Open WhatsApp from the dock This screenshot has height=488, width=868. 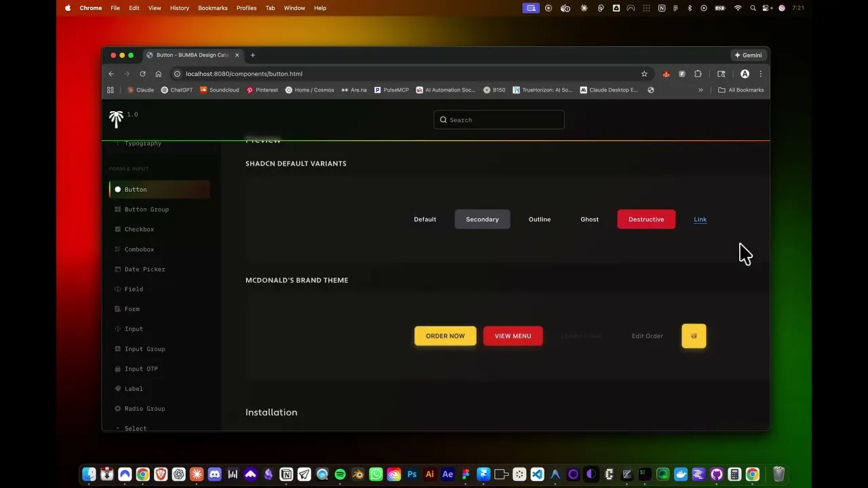(x=376, y=474)
